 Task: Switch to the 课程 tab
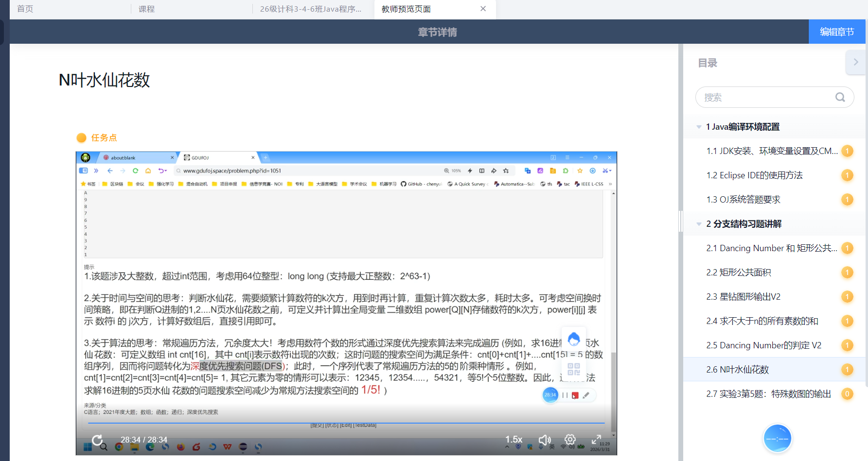146,9
